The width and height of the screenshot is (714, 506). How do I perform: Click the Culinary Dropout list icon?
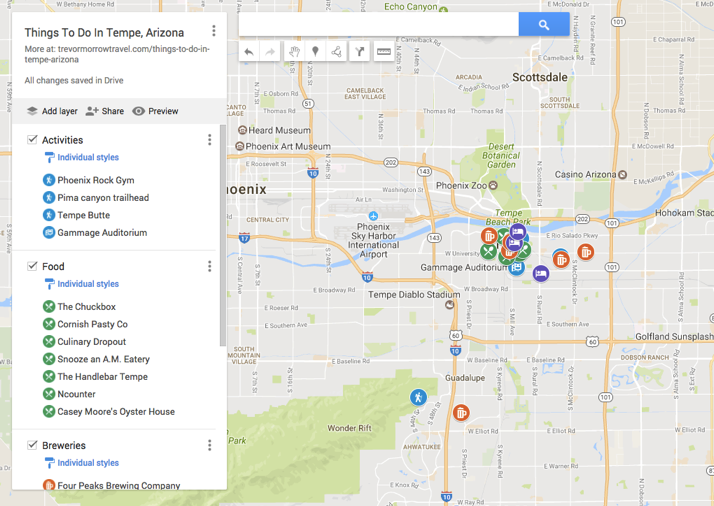click(49, 342)
